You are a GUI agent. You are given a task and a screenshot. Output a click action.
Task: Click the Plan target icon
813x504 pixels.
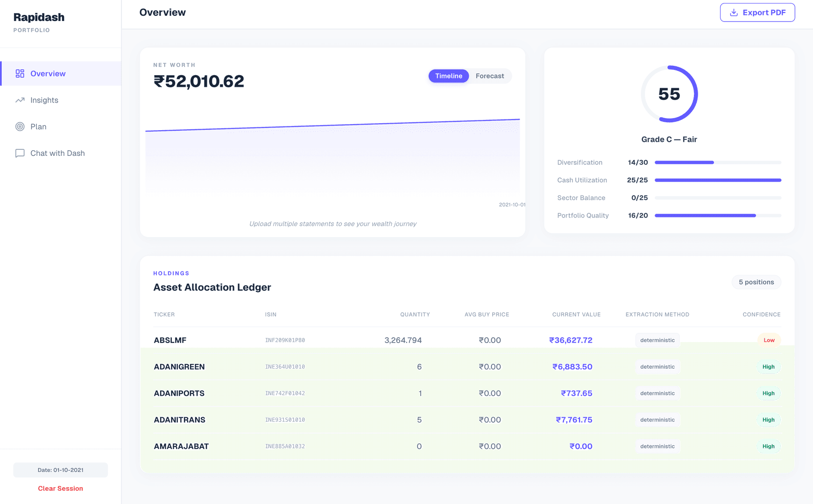[x=20, y=127]
